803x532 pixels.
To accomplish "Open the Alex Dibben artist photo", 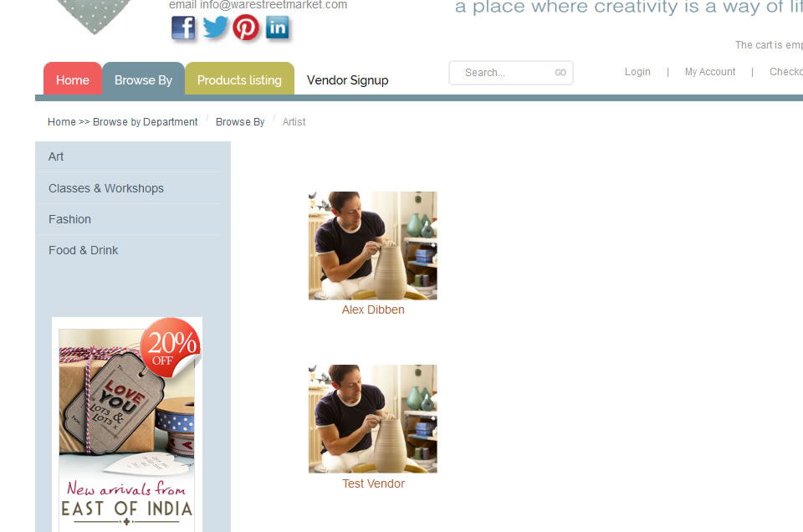I will pyautogui.click(x=373, y=246).
